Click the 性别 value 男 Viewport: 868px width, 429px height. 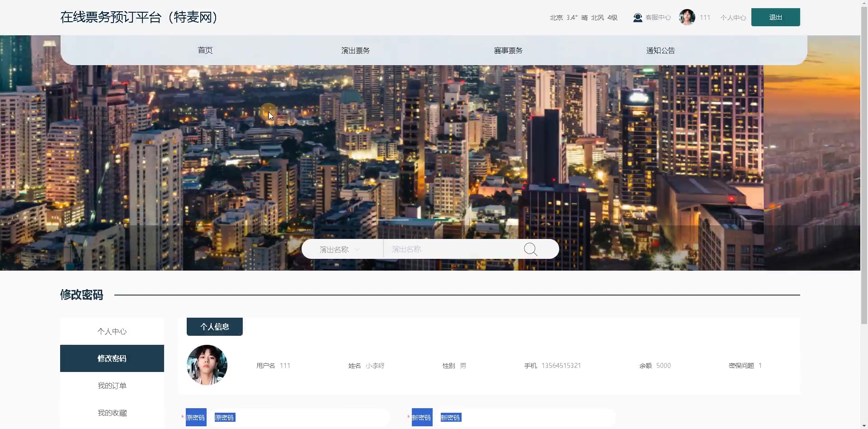click(463, 366)
